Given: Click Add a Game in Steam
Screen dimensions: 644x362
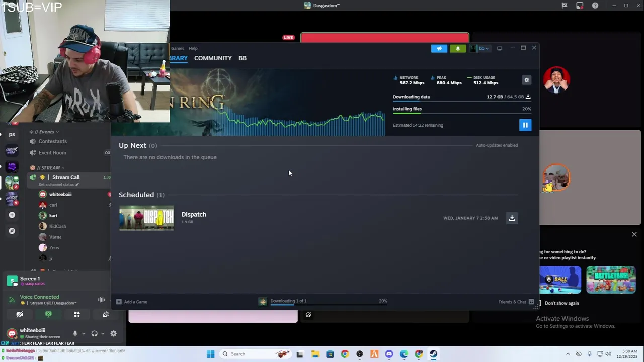Looking at the screenshot, I should click(x=132, y=302).
